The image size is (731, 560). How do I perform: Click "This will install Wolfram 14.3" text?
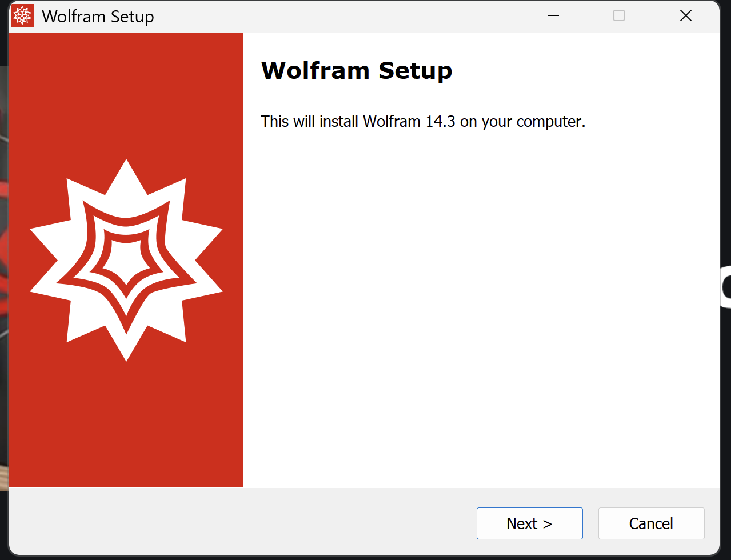(x=358, y=122)
